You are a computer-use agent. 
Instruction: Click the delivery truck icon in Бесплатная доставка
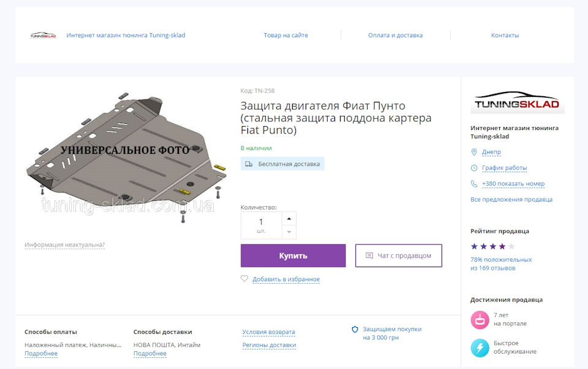point(249,164)
